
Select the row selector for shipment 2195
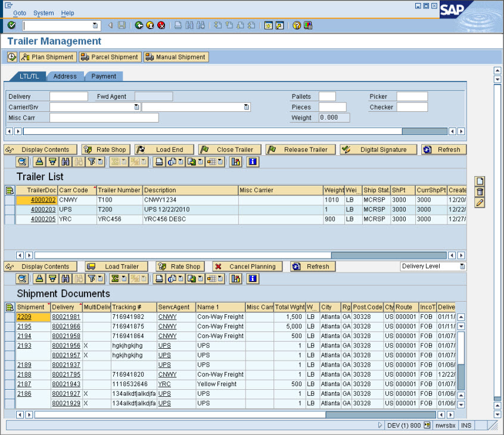[10, 327]
